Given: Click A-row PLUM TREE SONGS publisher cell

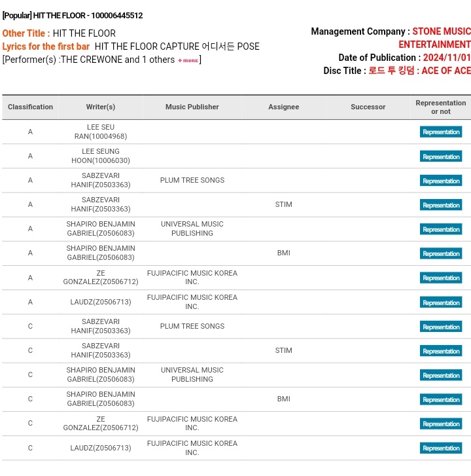Looking at the screenshot, I should click(192, 180).
